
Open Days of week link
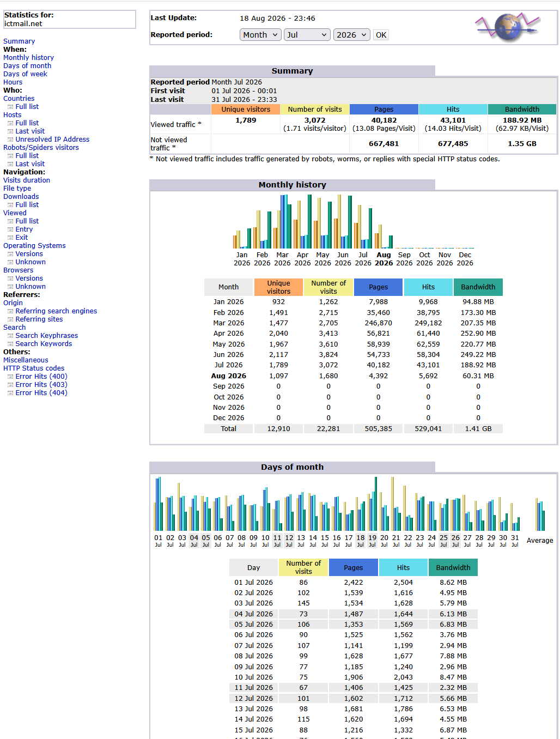click(x=25, y=74)
